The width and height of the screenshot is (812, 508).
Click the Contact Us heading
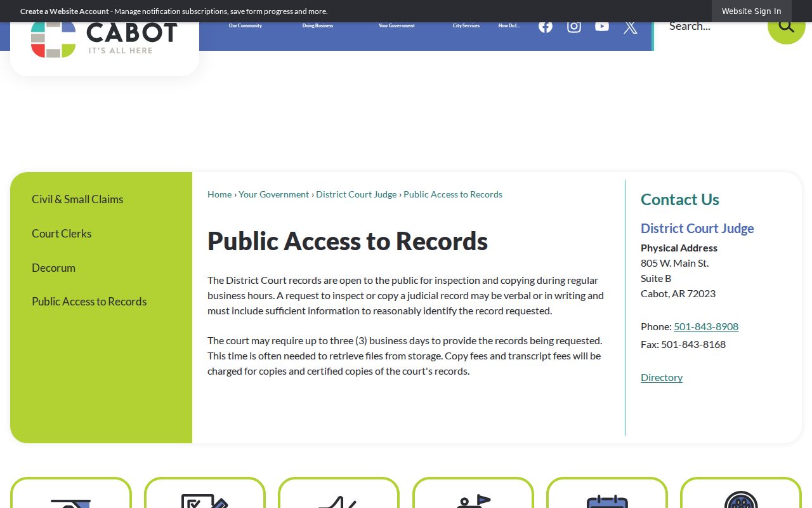pyautogui.click(x=680, y=199)
